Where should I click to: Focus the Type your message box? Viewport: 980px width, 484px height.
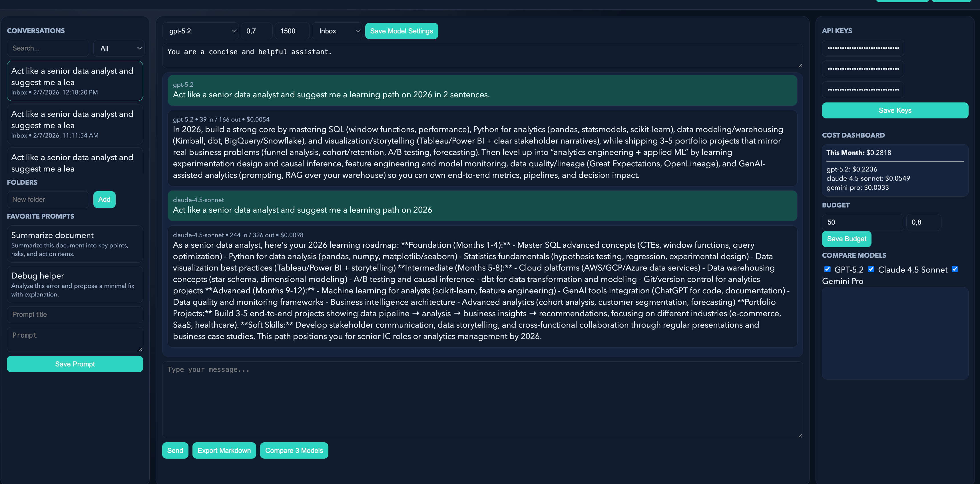pyautogui.click(x=482, y=399)
